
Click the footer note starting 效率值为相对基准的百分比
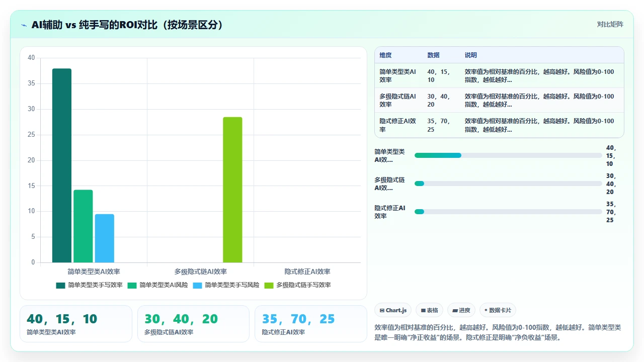point(498,332)
